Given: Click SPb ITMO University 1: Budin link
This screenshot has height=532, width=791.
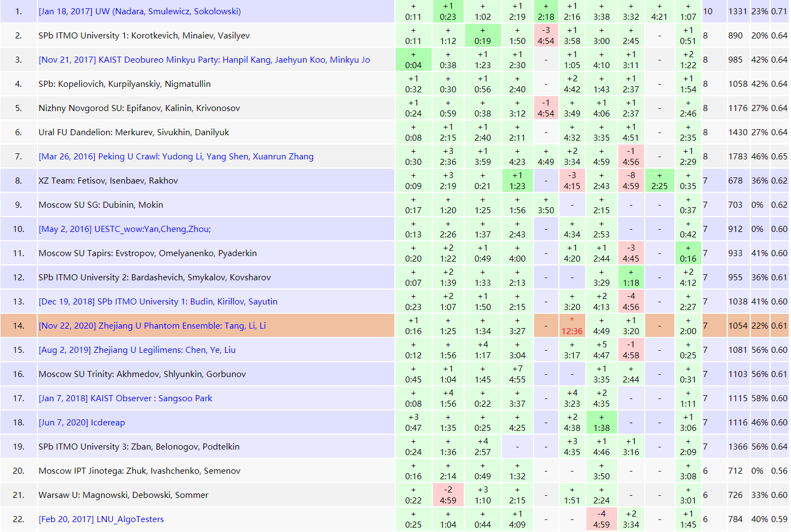Looking at the screenshot, I should [158, 302].
